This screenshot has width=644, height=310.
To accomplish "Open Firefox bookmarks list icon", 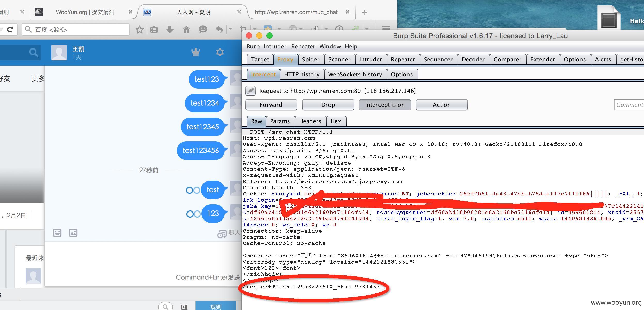I will coord(154,29).
